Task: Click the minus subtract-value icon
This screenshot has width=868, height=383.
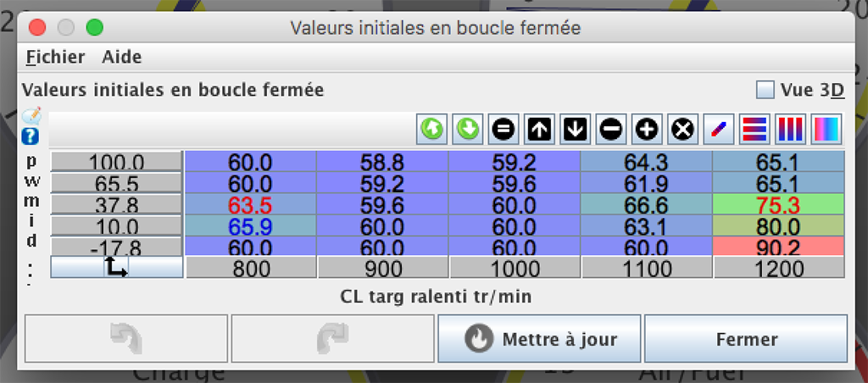Action: 611,130
